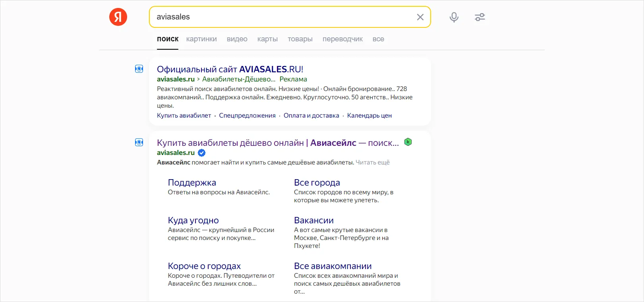Click the text Ответы на вопросы на Авиасейлс
This screenshot has width=644, height=302.
point(219,192)
